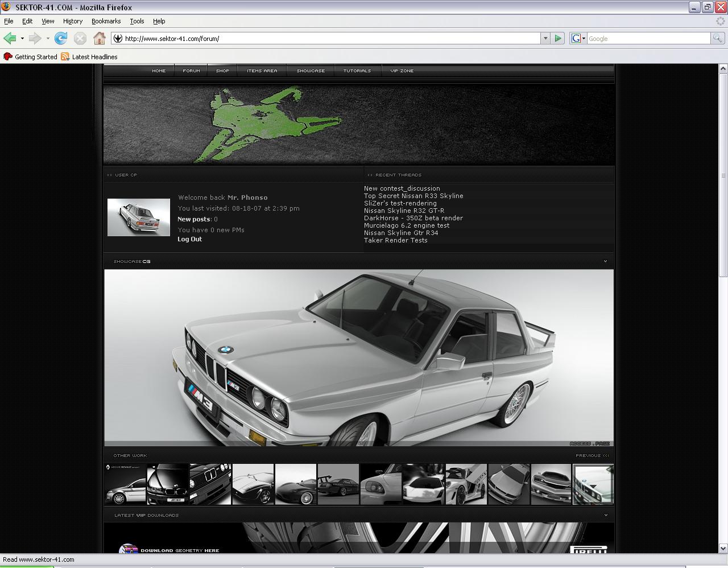Screen dimensions: 728x568
Task: Collapse the Showcase CG section chevron
Action: [605, 261]
